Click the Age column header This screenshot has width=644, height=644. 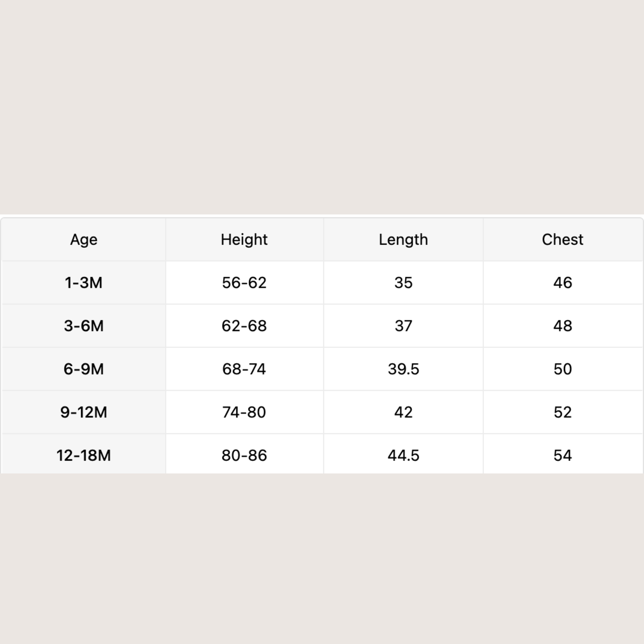click(x=84, y=240)
